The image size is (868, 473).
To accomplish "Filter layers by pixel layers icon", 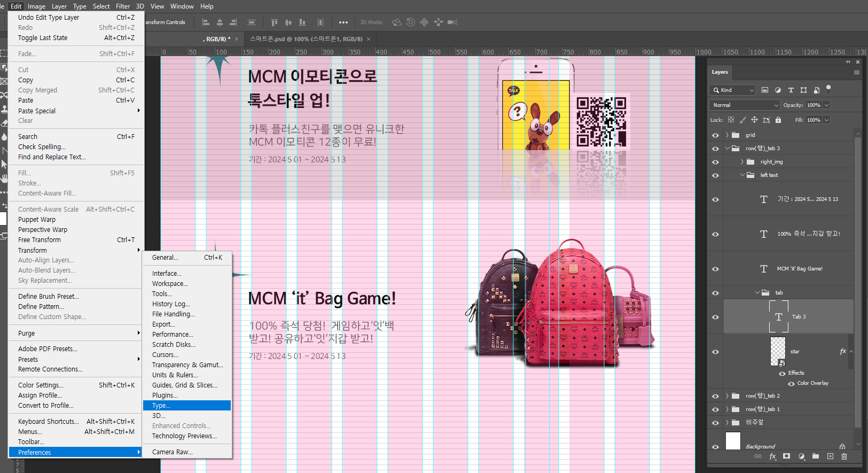I will tap(765, 90).
